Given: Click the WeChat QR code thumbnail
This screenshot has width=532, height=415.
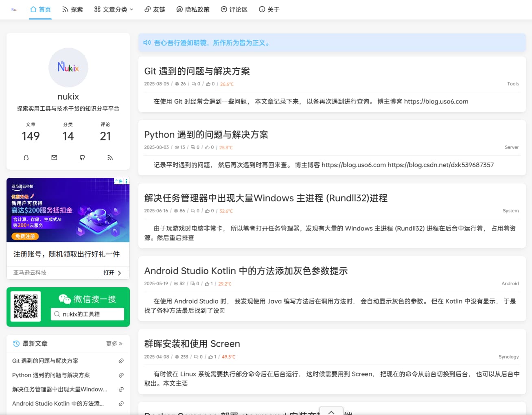Looking at the screenshot, I should click(x=26, y=306).
